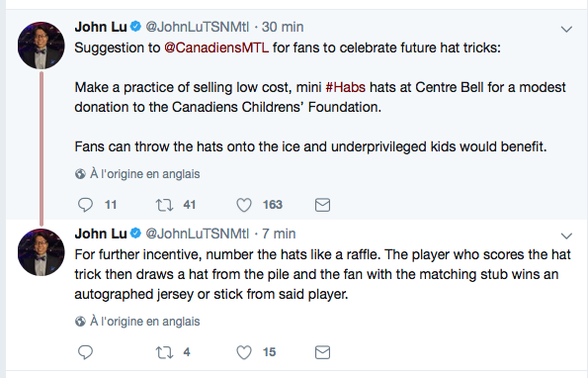Open the John Lu name on first tweet
Image resolution: width=588 pixels, height=378 pixels.
pos(101,27)
